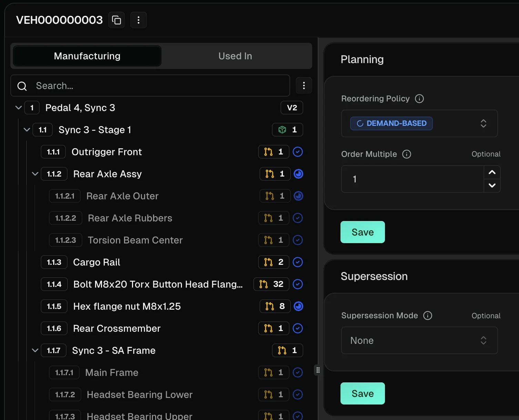The height and width of the screenshot is (420, 519).
Task: Select the Cargo Rail row
Action: [x=172, y=262]
